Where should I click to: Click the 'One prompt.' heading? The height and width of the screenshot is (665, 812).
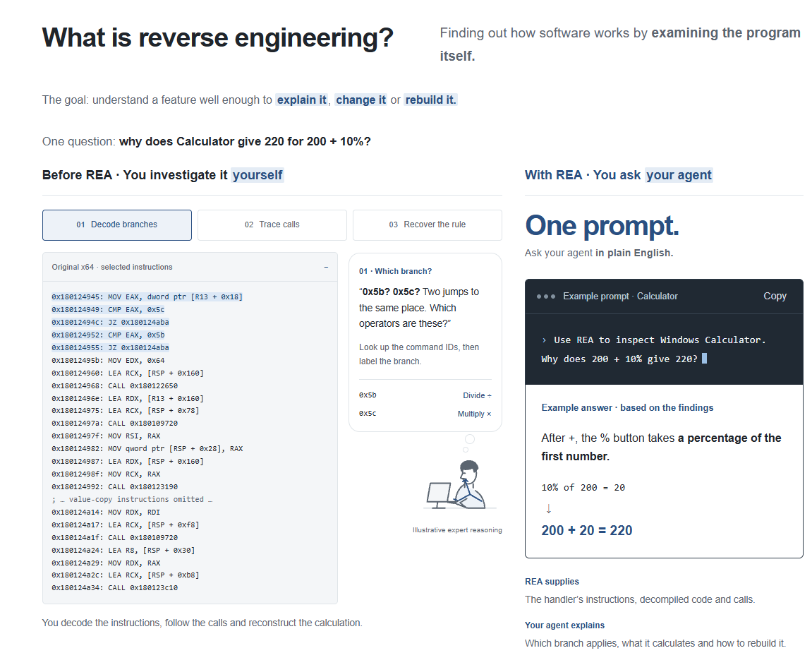pos(602,225)
